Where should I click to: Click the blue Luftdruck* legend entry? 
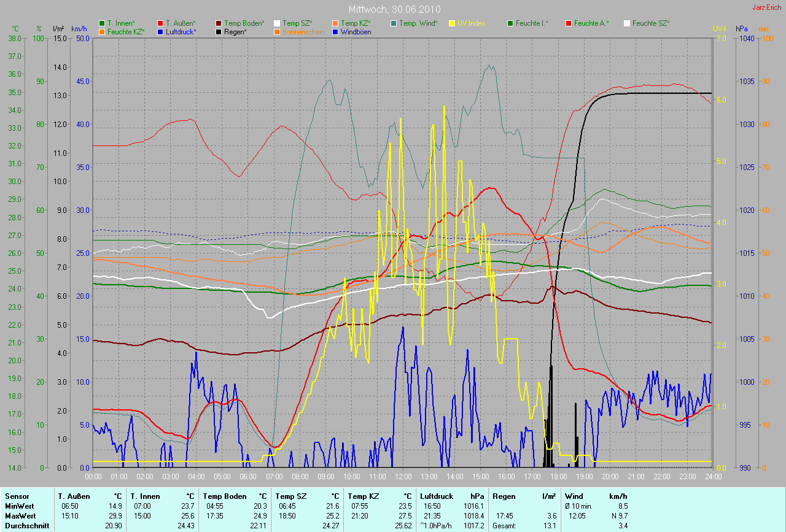[176, 31]
